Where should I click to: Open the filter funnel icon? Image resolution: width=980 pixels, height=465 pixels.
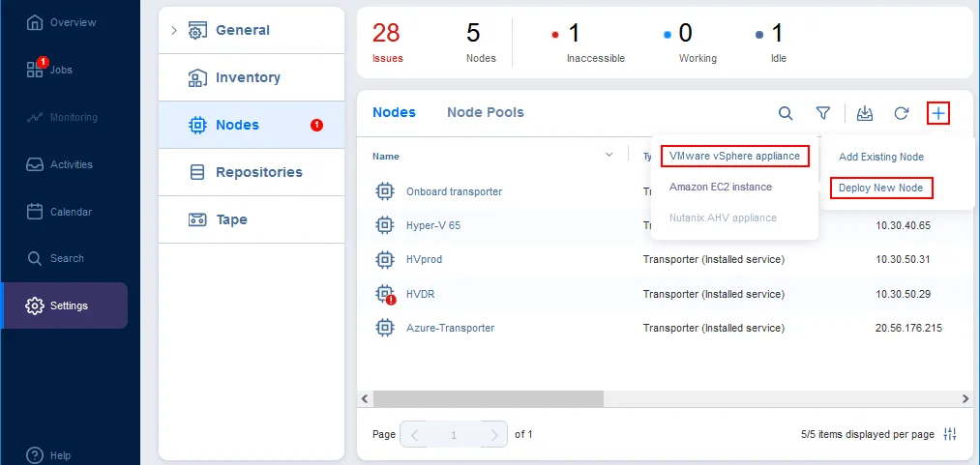tap(822, 113)
